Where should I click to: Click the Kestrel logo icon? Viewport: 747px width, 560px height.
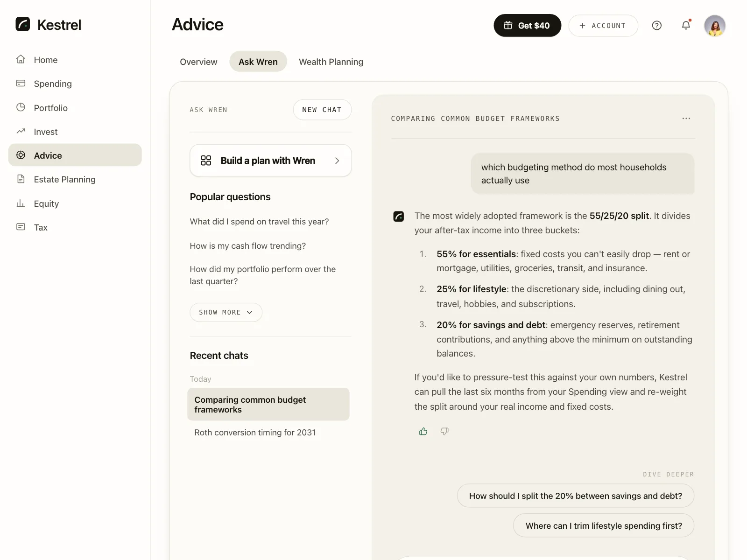[x=22, y=24]
